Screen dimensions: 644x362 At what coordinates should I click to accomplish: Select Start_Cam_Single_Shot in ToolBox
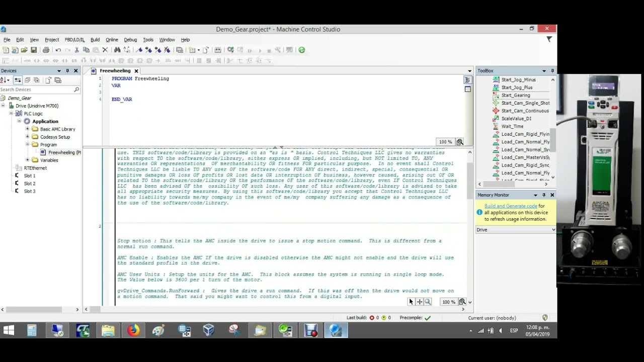pyautogui.click(x=525, y=103)
